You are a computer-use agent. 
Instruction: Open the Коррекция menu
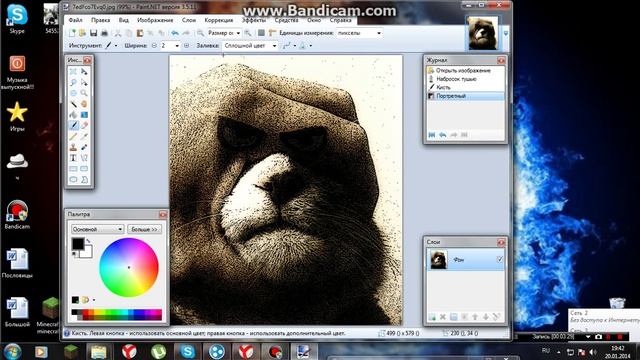(219, 20)
